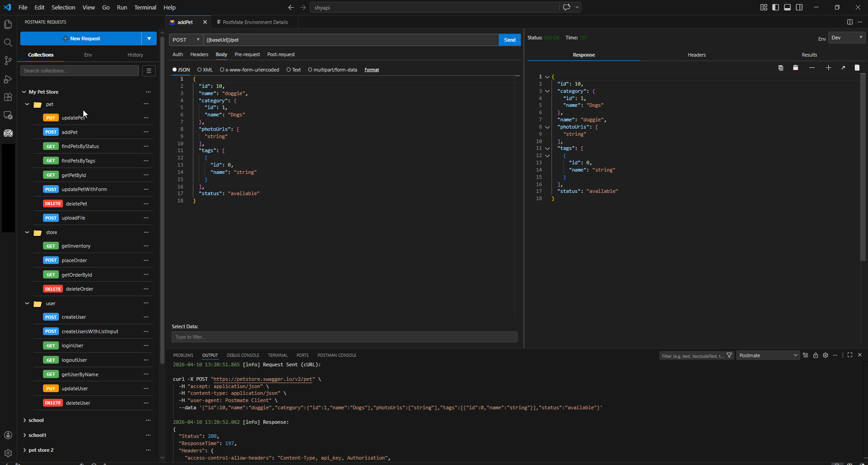Click the Send button

(509, 40)
